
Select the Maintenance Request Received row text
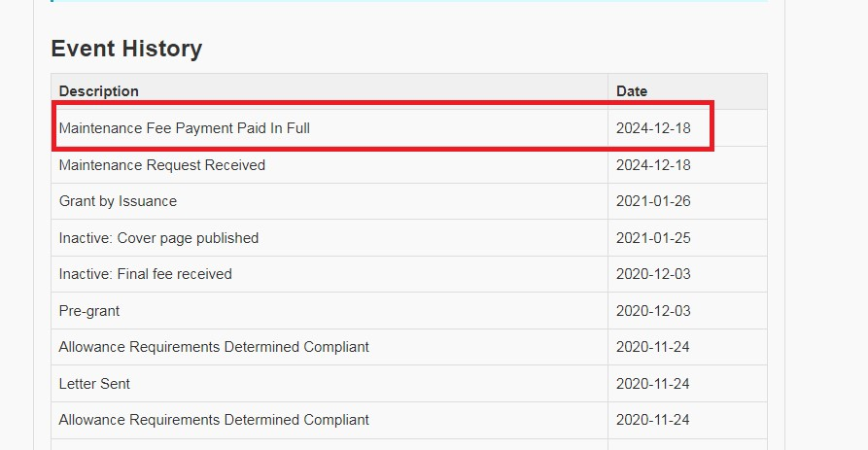(x=162, y=165)
